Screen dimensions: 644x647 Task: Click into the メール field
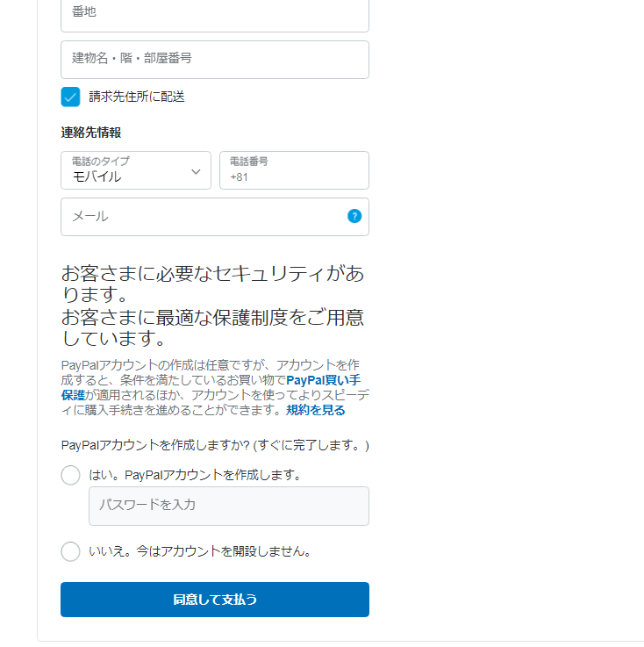[x=215, y=217]
